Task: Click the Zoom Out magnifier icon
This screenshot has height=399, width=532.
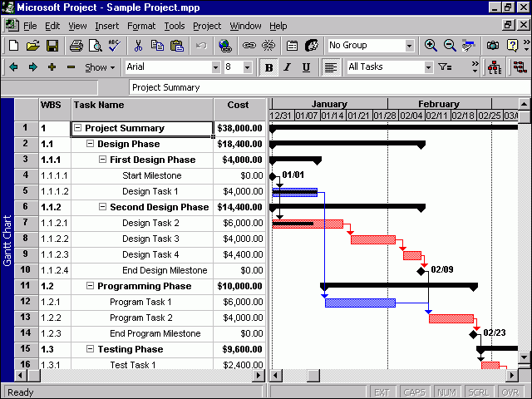Action: tap(450, 46)
